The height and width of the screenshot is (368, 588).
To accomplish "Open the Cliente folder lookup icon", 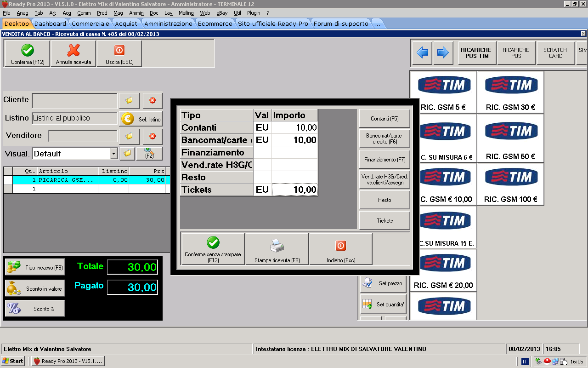I will (x=129, y=100).
